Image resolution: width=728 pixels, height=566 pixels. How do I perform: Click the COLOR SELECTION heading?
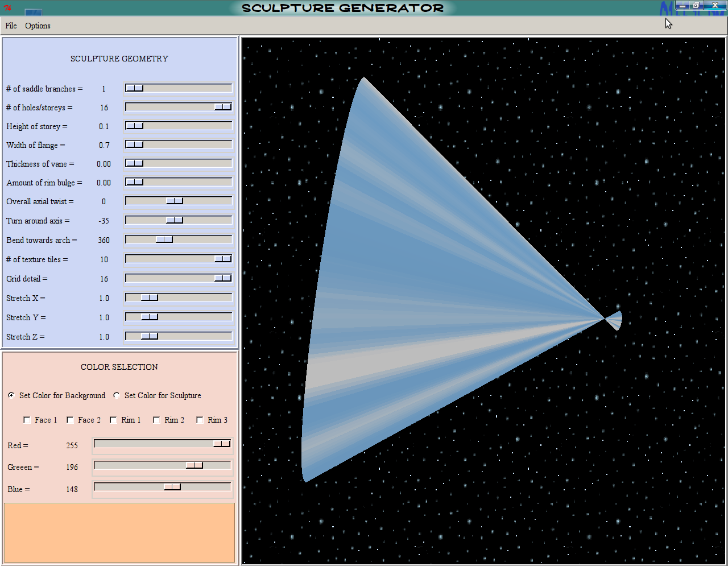tap(119, 367)
